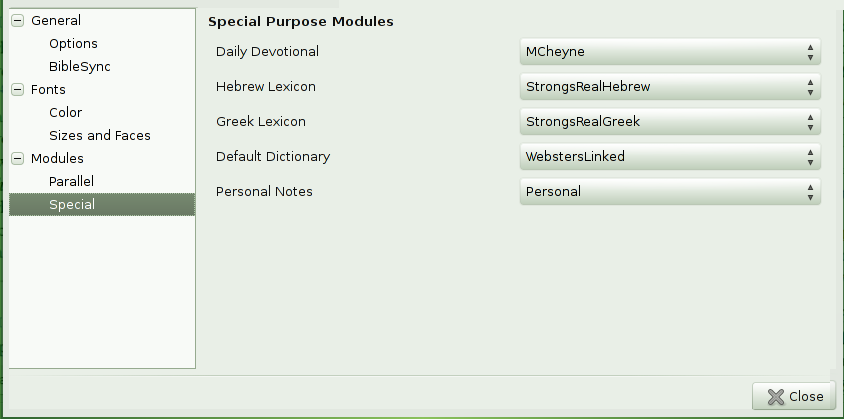Click the Daily Devotional label
This screenshot has width=844, height=419.
point(267,52)
